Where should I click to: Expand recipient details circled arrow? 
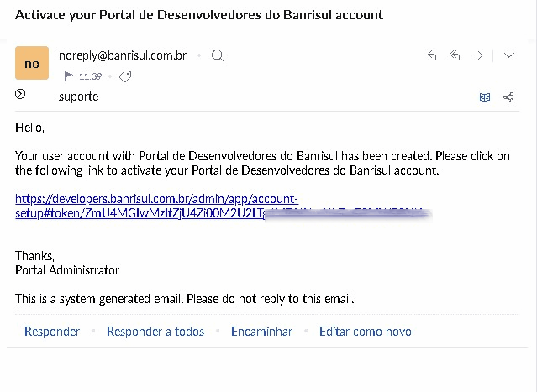(x=20, y=94)
